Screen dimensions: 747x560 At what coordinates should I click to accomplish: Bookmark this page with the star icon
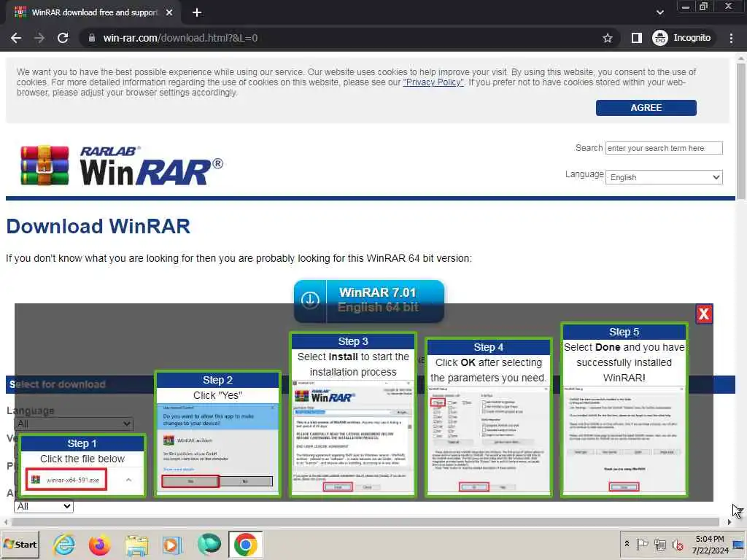[608, 38]
